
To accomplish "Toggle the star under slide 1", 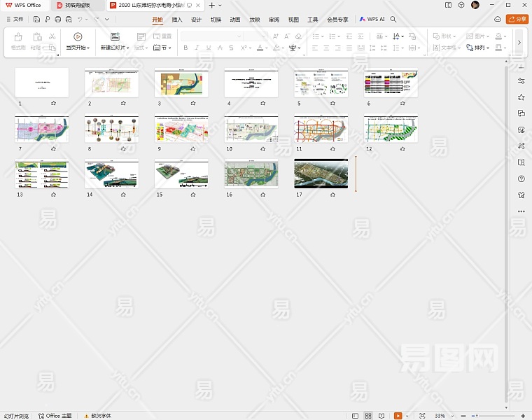I will [x=54, y=104].
